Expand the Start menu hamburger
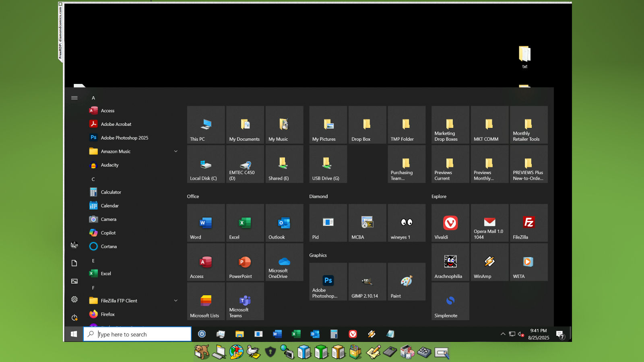The width and height of the screenshot is (644, 362). [x=74, y=98]
